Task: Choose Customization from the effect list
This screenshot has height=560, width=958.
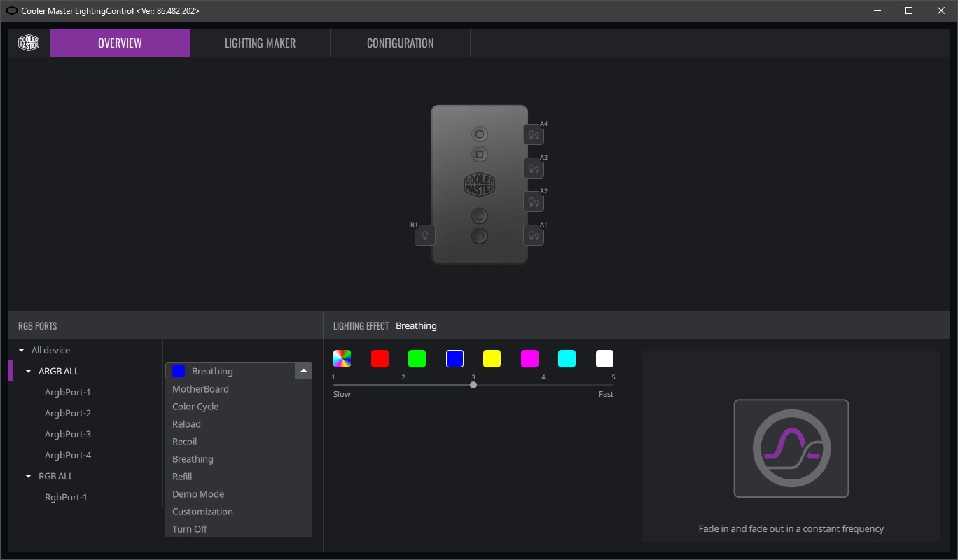Action: pyautogui.click(x=239, y=512)
